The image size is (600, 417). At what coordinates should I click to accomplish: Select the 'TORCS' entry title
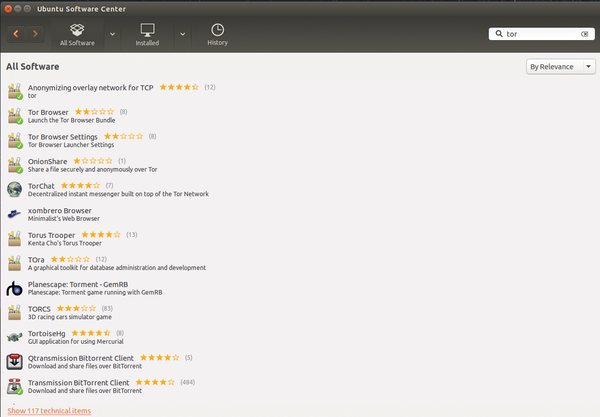pyautogui.click(x=39, y=309)
